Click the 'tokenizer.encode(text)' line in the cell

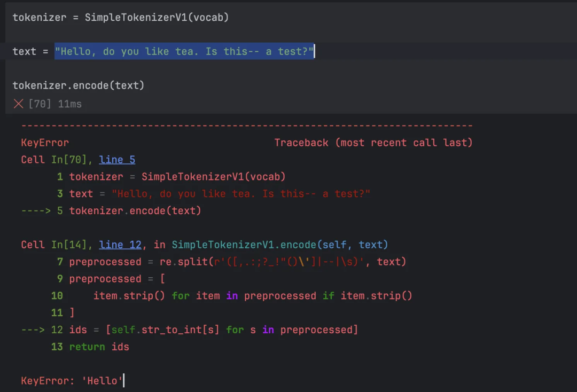pos(79,85)
